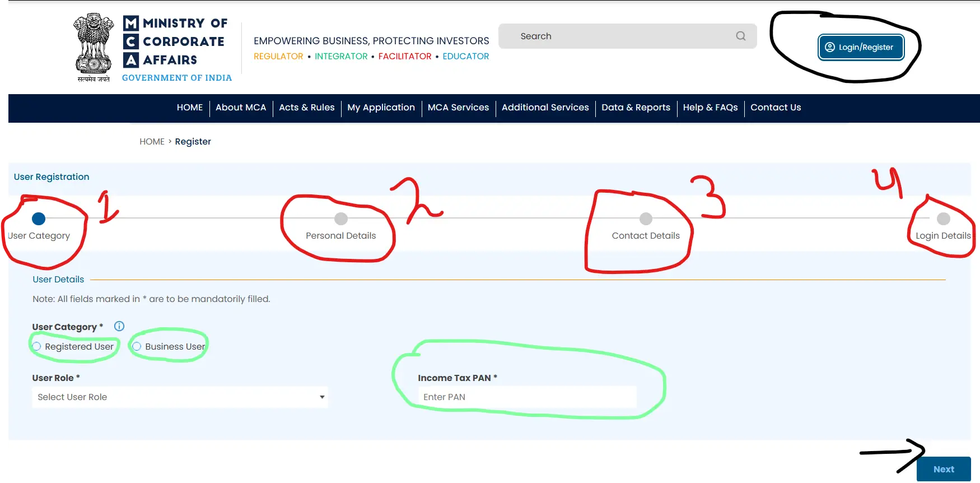Click the Login/Register button
This screenshot has height=483, width=980.
pyautogui.click(x=861, y=47)
